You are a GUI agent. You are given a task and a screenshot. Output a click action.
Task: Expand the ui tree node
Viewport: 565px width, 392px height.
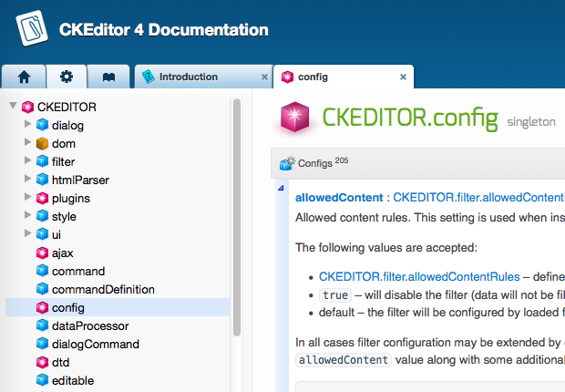pos(27,233)
